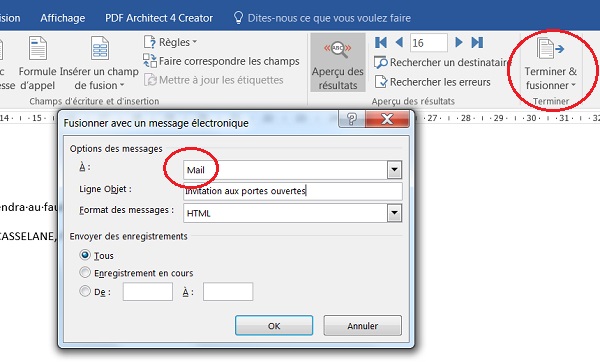The image size is (600, 364).
Task: Open Insérer un champ de fusion
Action: coord(99,63)
